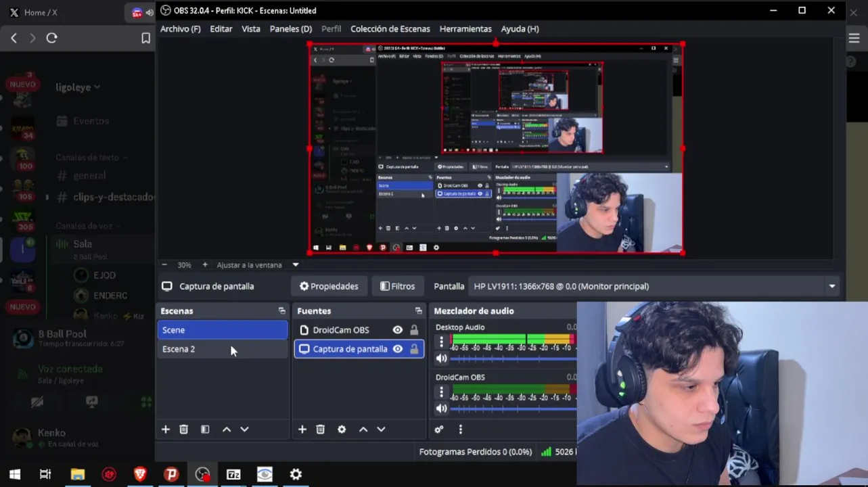Viewport: 868px width, 487px height.
Task: Add a new scene with plus icon
Action: (x=165, y=430)
